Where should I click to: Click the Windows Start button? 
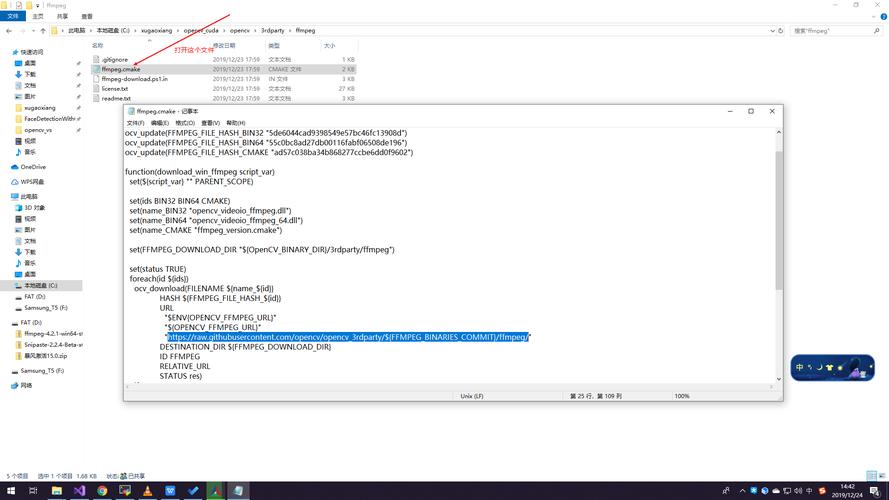click(10, 491)
